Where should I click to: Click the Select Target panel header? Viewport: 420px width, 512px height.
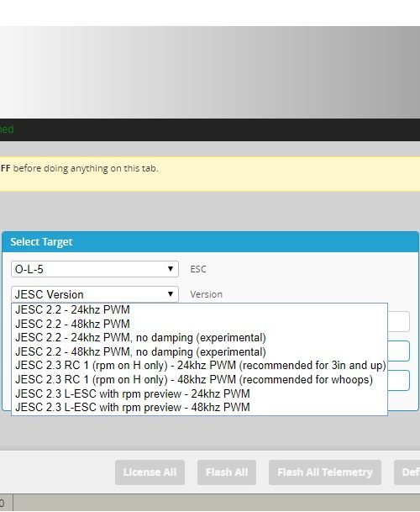[210, 241]
